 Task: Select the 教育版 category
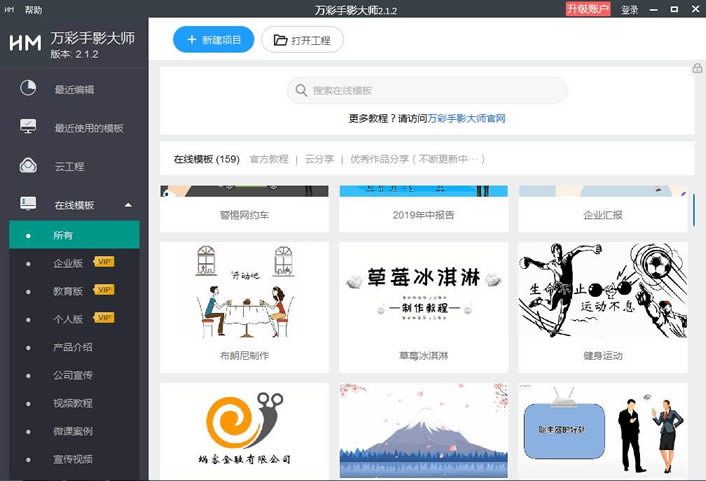click(x=68, y=291)
